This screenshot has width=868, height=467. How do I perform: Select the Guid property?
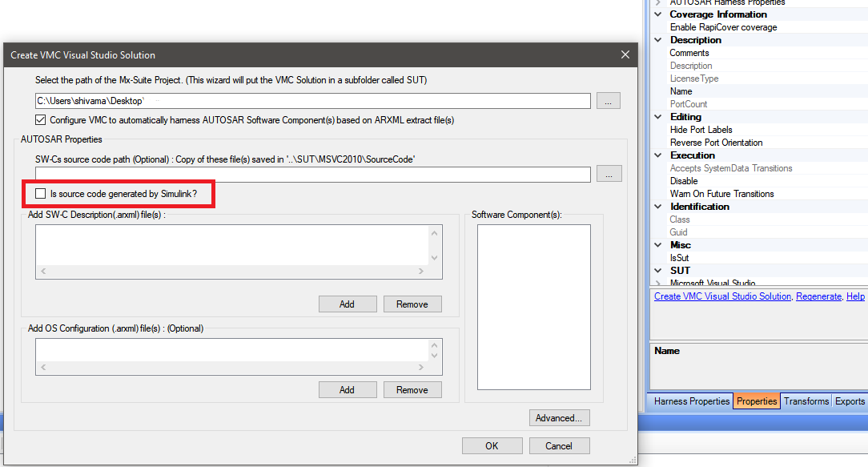[678, 232]
